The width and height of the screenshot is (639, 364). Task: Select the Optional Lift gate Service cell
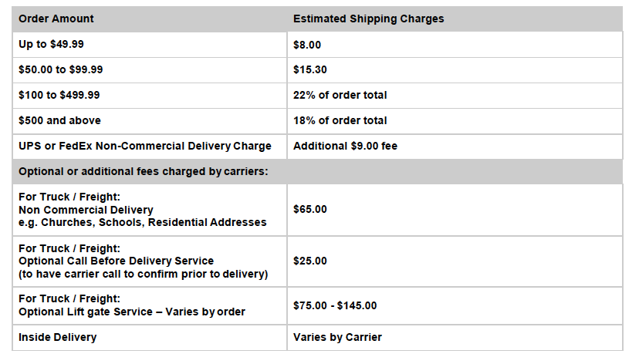pyautogui.click(x=150, y=306)
